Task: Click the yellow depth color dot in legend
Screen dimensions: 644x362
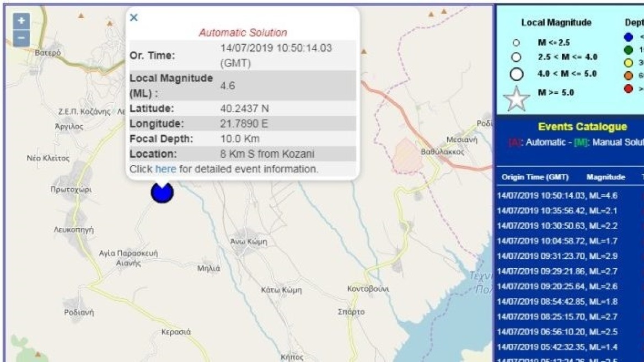Action: click(x=627, y=62)
